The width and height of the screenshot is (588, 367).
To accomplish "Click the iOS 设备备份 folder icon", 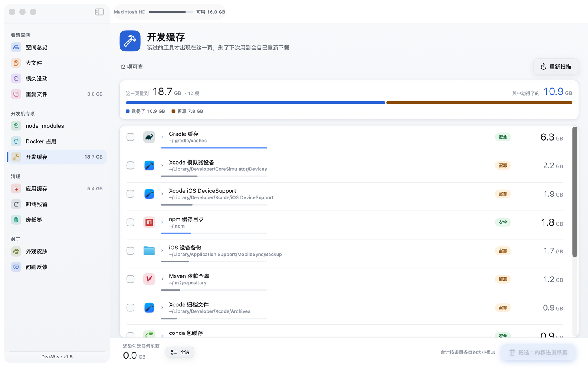I will pos(149,251).
